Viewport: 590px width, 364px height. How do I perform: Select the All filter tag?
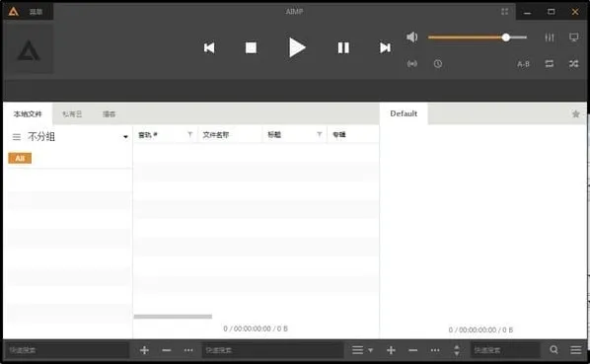click(x=20, y=158)
